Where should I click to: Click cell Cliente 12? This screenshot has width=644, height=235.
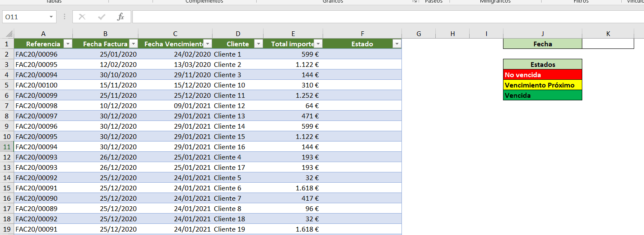238,105
